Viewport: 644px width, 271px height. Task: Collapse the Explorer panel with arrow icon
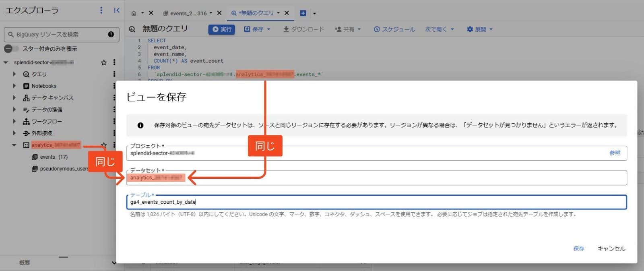coord(116,10)
